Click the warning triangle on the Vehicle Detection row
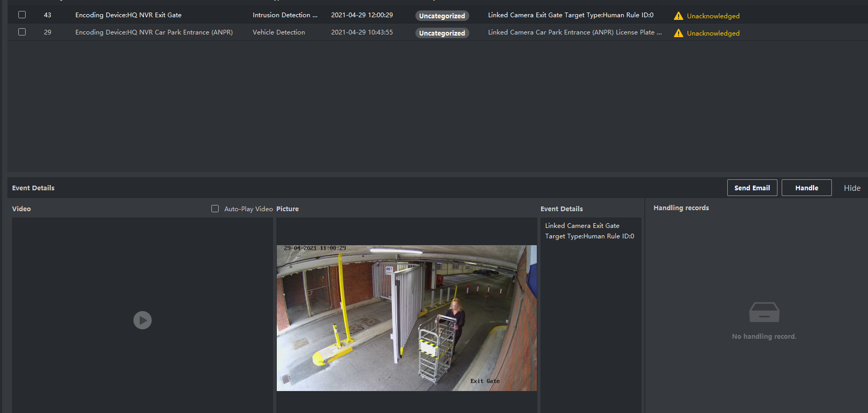This screenshot has height=413, width=868. click(679, 33)
